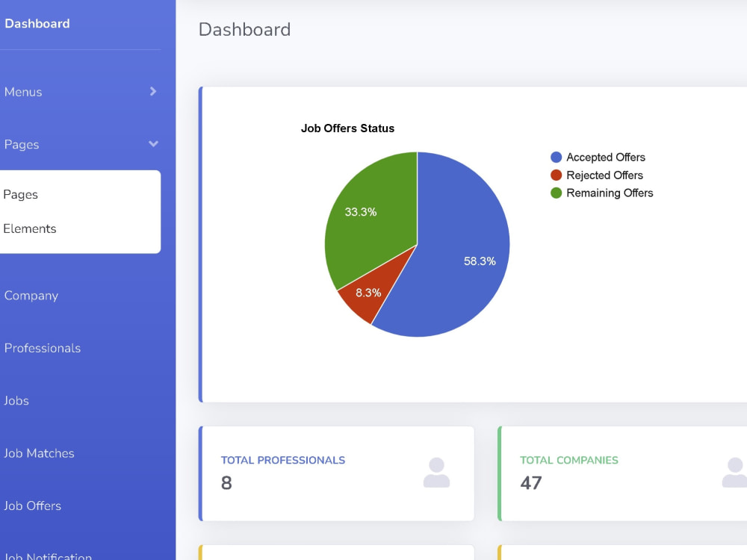The height and width of the screenshot is (560, 747).
Task: Open Job Matches sidebar item
Action: pos(39,453)
